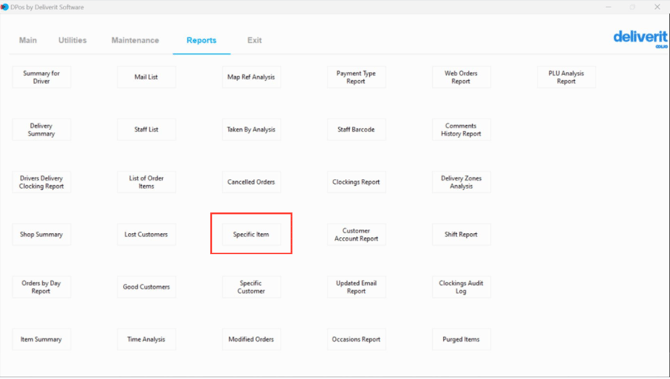Open Payment Type Report
Screen dimensions: 670x379
356,77
